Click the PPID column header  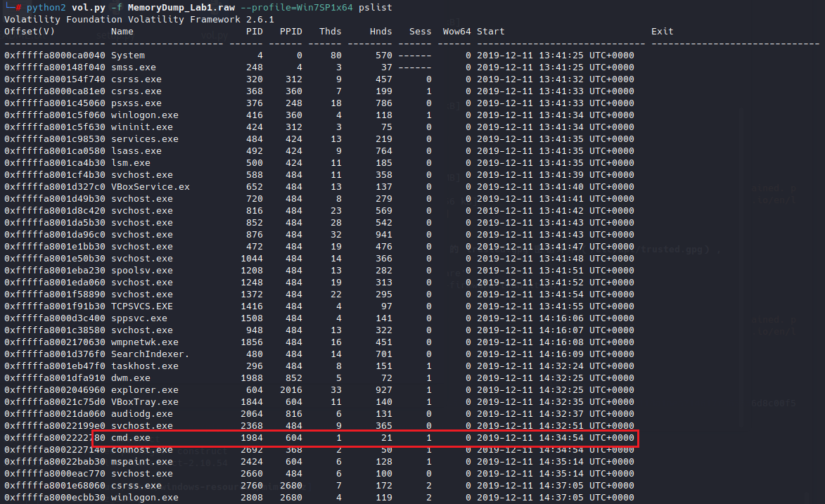[x=290, y=31]
